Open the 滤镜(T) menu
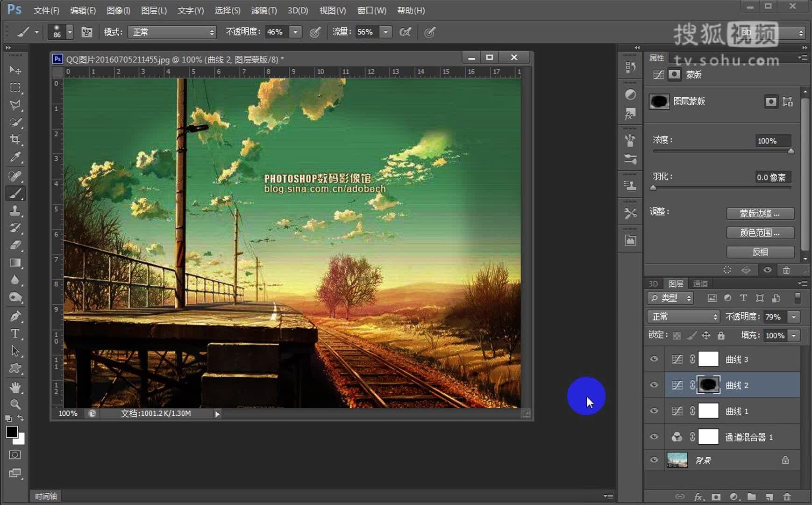The width and height of the screenshot is (812, 505). (264, 10)
